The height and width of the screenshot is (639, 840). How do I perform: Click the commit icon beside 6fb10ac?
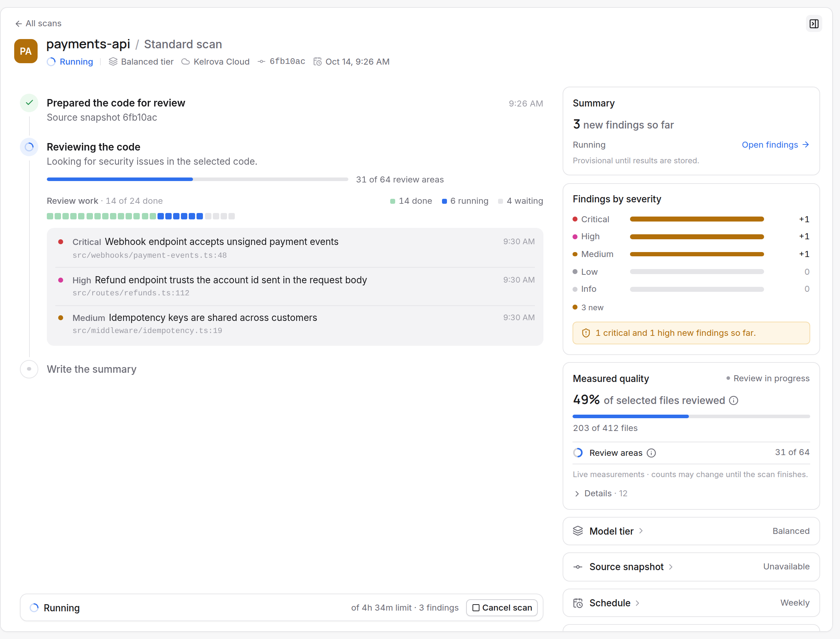point(261,62)
